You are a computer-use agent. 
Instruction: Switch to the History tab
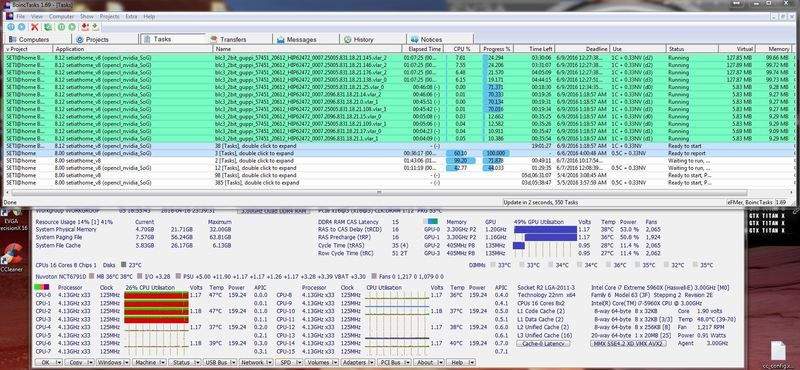pyautogui.click(x=373, y=39)
